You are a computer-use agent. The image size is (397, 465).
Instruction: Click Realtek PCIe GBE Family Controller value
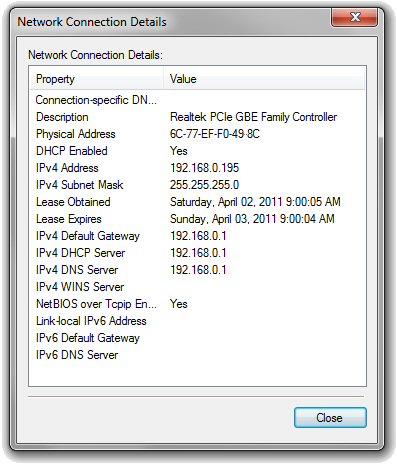pyautogui.click(x=253, y=117)
